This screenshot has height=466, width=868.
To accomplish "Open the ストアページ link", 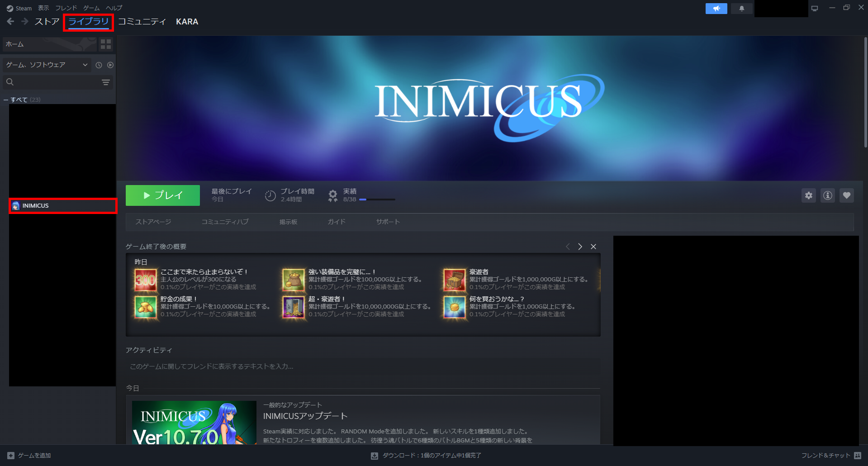I will coord(153,222).
